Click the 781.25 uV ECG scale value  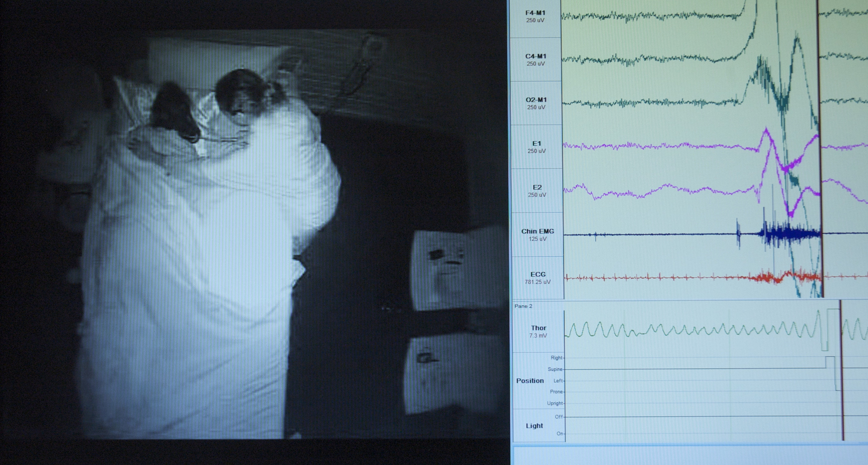click(x=537, y=282)
